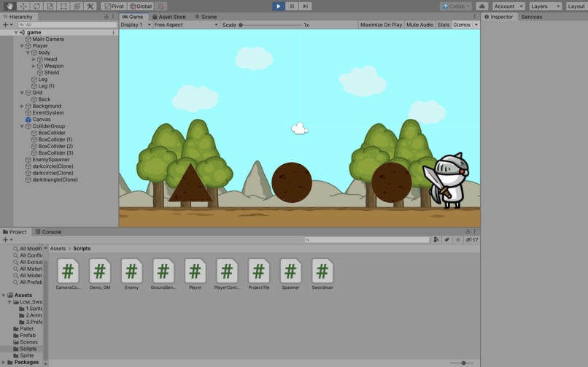Viewport: 588px width, 367px height.
Task: Open the Collab dropdown
Action: pos(456,6)
